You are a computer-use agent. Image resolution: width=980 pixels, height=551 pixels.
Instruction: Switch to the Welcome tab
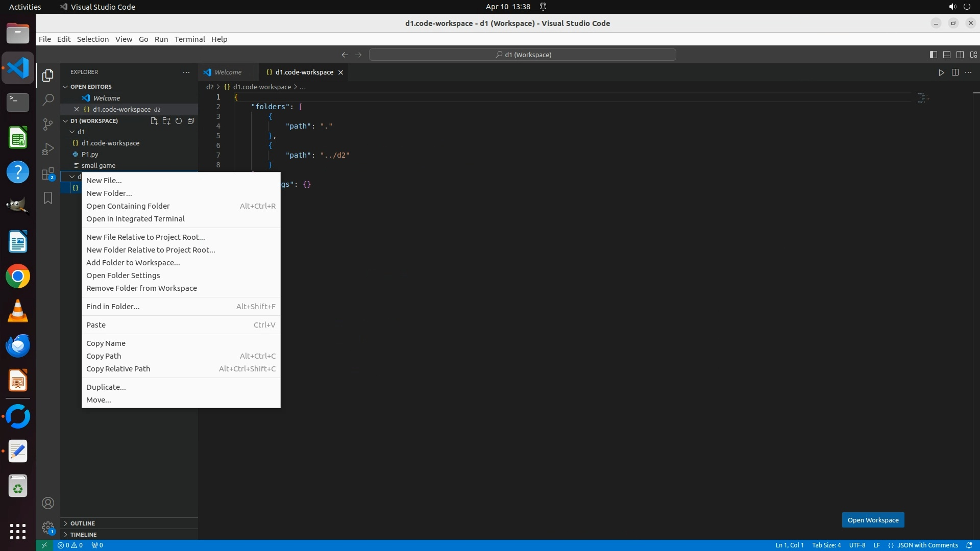pos(228,72)
